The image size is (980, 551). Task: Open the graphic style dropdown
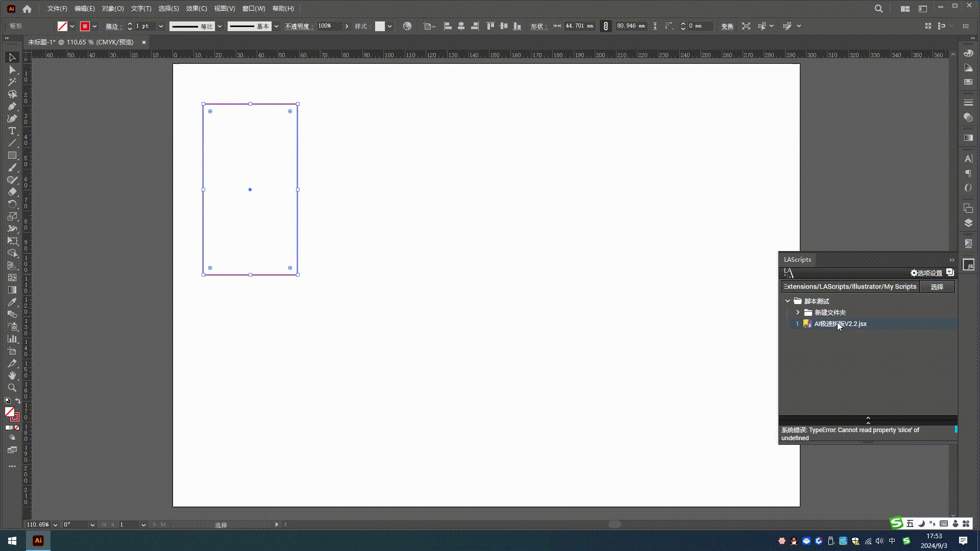389,26
